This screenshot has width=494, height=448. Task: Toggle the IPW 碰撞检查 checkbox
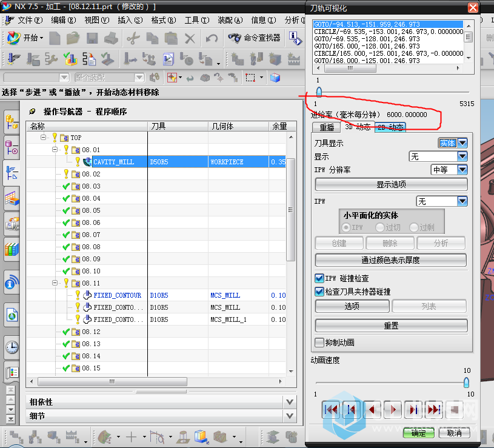(319, 278)
